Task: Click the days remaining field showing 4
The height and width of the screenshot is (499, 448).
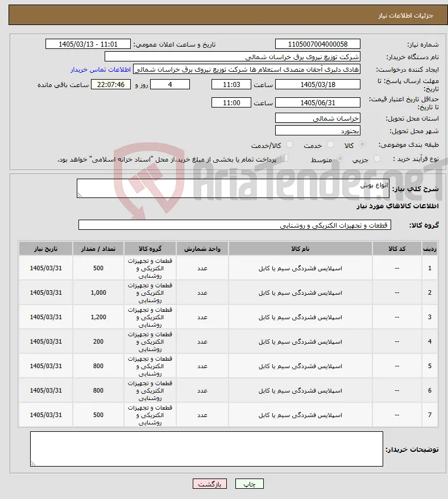Action: pos(170,85)
